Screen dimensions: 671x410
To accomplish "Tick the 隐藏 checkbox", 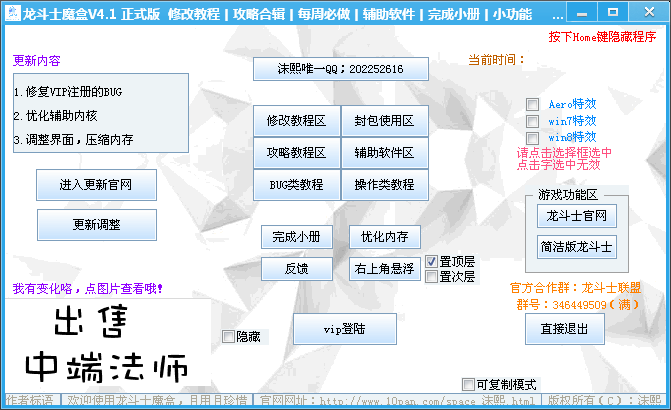I will pos(229,337).
